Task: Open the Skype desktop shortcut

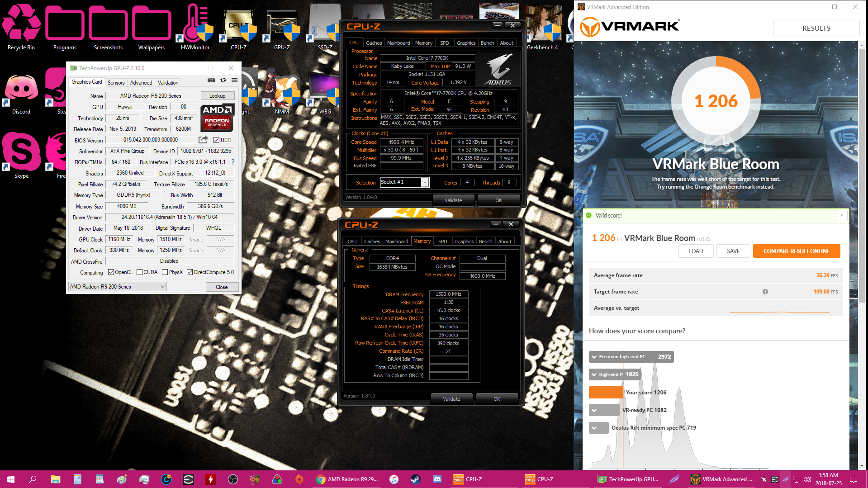Action: coord(21,156)
